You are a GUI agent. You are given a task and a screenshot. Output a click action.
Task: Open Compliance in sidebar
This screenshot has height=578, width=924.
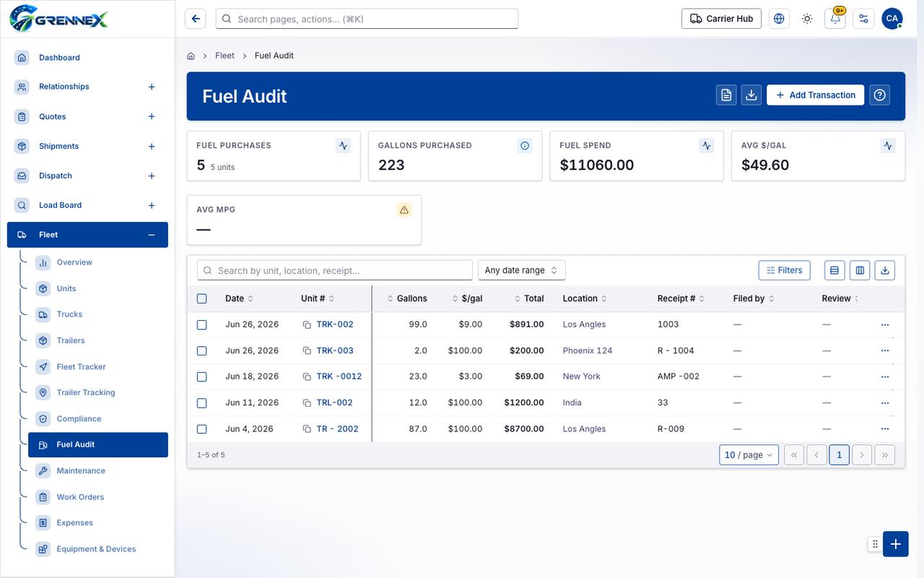coord(79,419)
